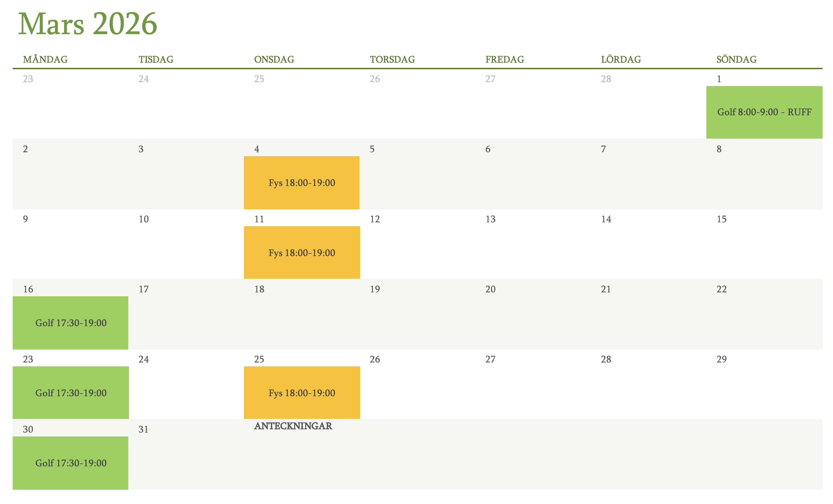This screenshot has width=833, height=504.
Task: Click date 19 on Thursday
Action: click(x=375, y=289)
